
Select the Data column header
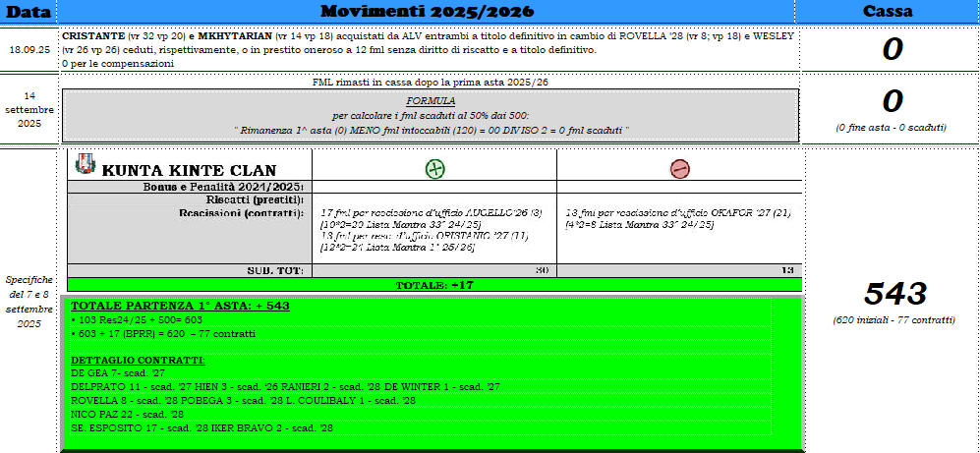[28, 12]
